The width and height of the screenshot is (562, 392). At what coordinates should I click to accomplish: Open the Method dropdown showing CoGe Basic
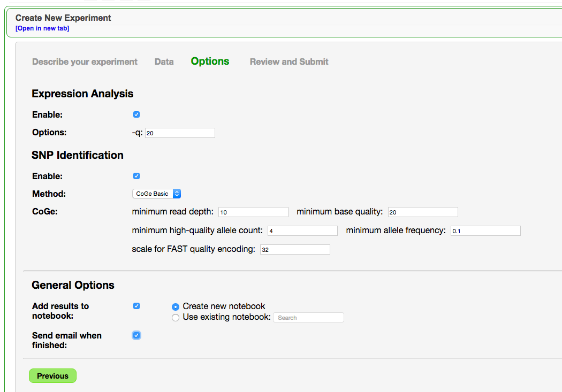click(x=157, y=194)
